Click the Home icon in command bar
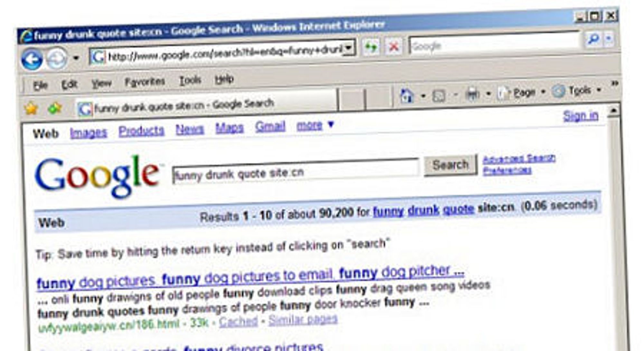Screen dimensions: 644x351 [x=407, y=96]
